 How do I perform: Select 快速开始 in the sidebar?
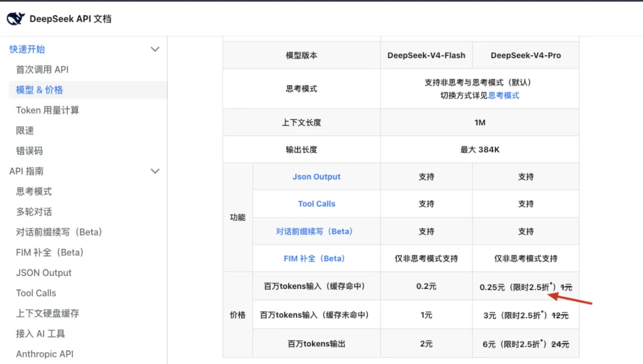coord(27,49)
